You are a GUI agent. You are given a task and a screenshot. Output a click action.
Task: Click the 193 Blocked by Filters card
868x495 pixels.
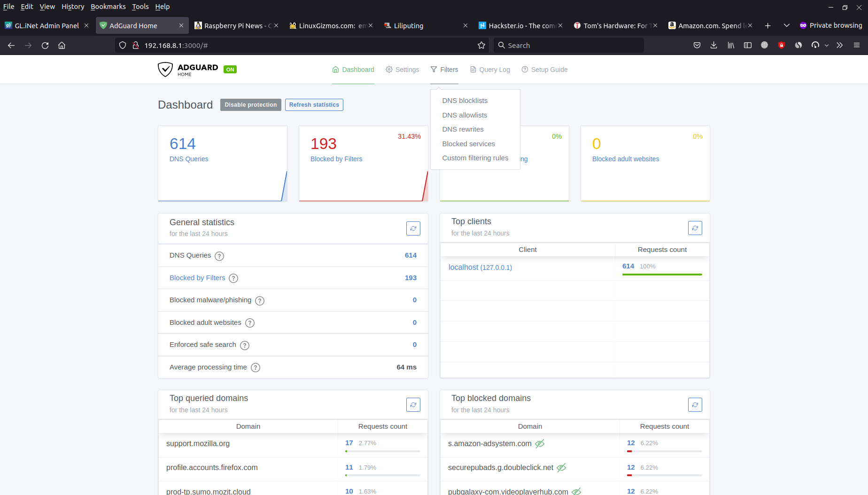[364, 163]
